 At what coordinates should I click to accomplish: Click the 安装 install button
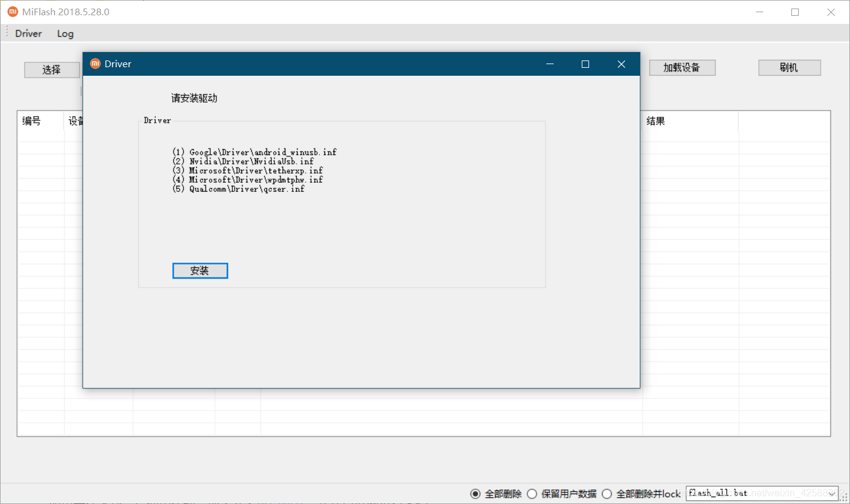coord(200,271)
